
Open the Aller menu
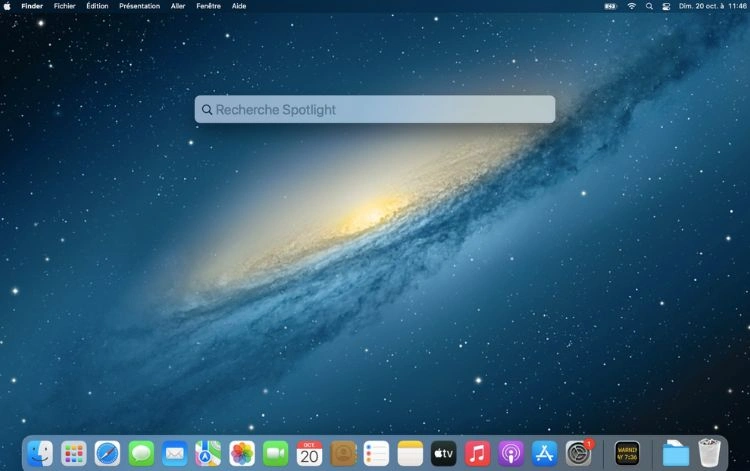(x=178, y=6)
